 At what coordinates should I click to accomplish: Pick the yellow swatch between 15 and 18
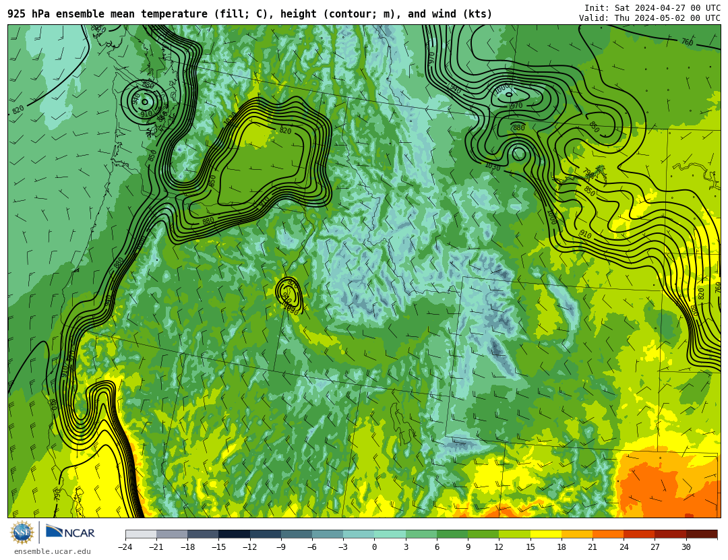click(545, 534)
